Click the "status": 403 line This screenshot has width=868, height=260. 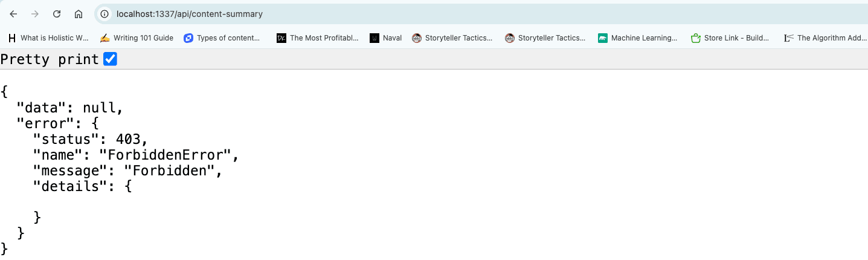click(91, 139)
